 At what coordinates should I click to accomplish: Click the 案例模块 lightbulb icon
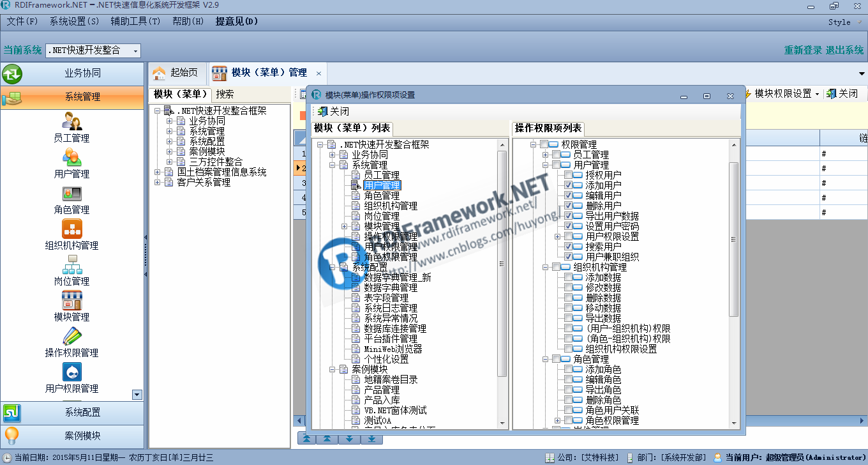(x=12, y=436)
